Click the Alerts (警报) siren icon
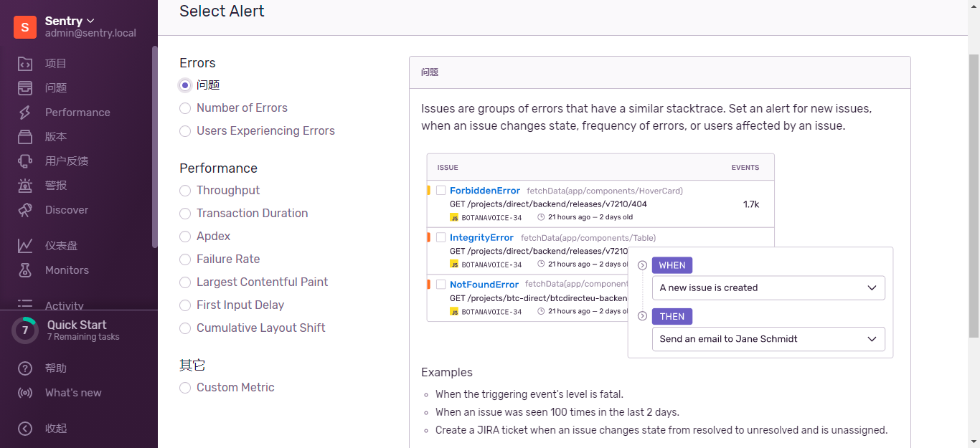Viewport: 980px width, 448px height. pyautogui.click(x=25, y=186)
